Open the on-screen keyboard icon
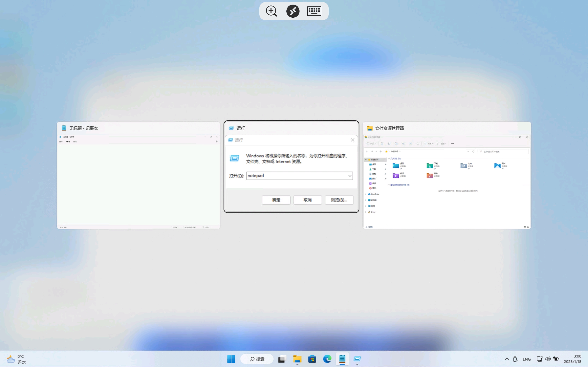The image size is (588, 367). pyautogui.click(x=314, y=11)
